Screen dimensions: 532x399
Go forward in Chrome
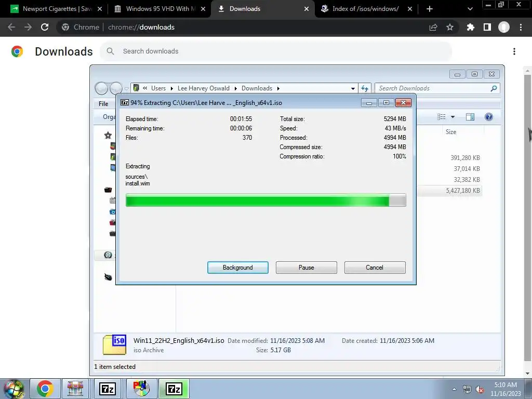click(28, 27)
